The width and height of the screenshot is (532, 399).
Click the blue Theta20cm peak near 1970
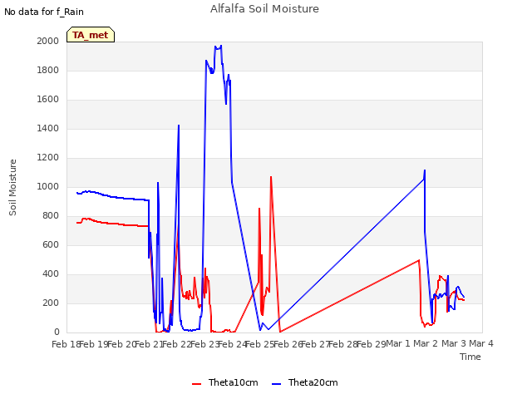coord(221,46)
